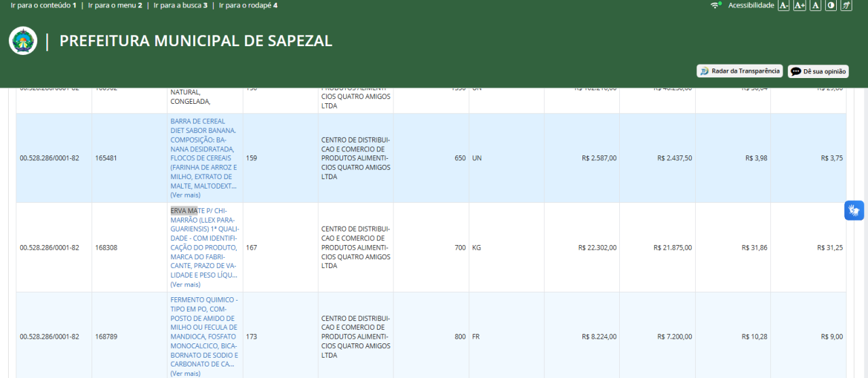Open the accessibility shortcuts running-figure icon
The image size is (868, 378).
click(846, 5)
